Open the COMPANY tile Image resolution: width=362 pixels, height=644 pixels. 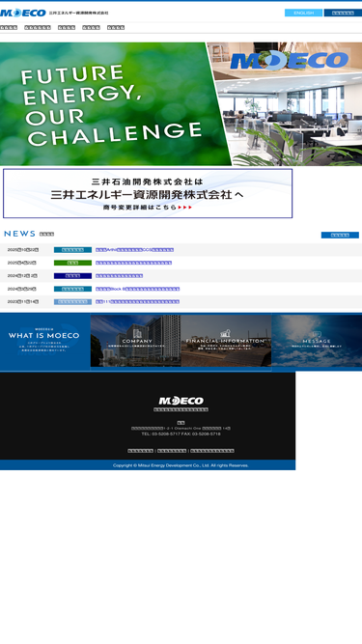coord(135,341)
